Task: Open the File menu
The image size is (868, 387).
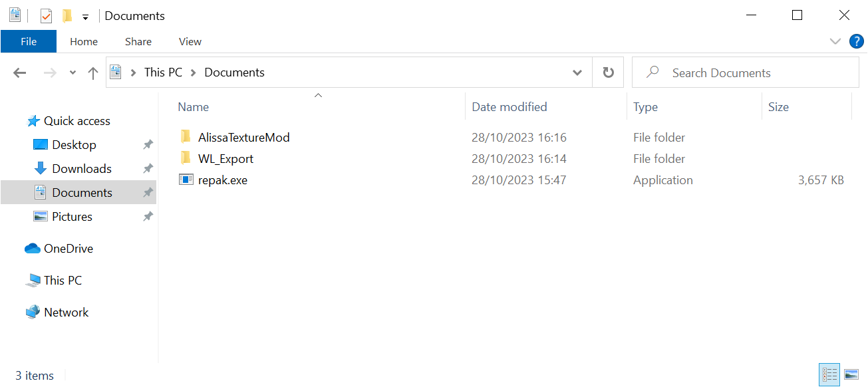Action: point(29,41)
